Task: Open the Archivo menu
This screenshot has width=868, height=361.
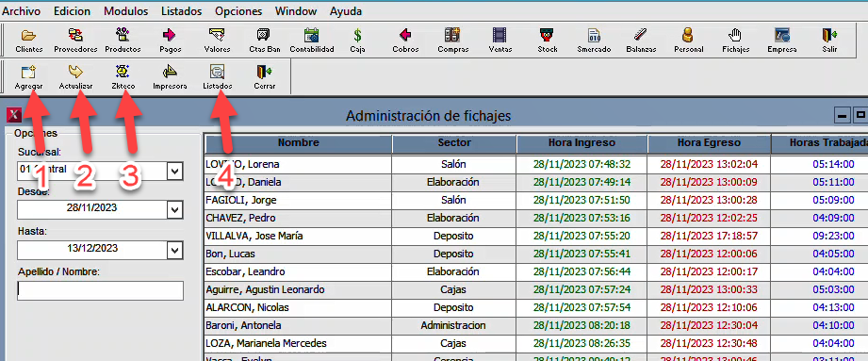Action: pos(21,11)
